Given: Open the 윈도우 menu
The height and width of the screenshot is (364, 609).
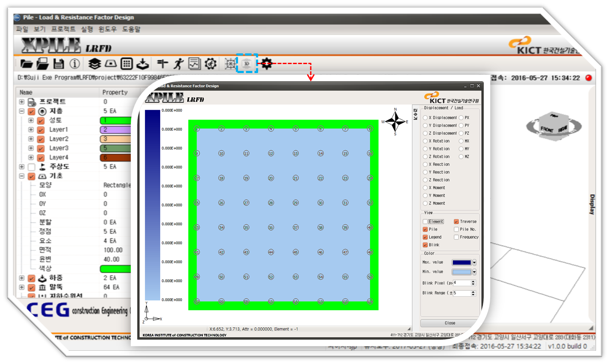Looking at the screenshot, I should pyautogui.click(x=107, y=29).
